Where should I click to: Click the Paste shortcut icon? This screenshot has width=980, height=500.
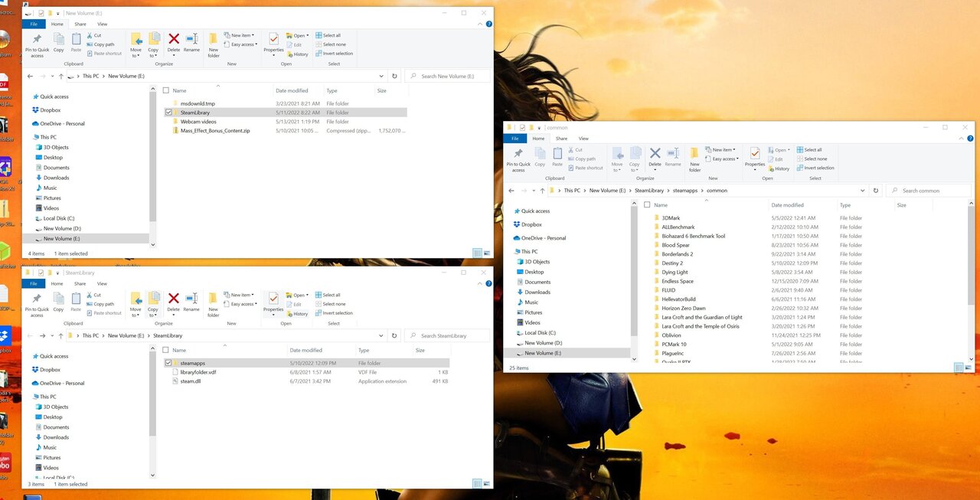pyautogui.click(x=105, y=53)
